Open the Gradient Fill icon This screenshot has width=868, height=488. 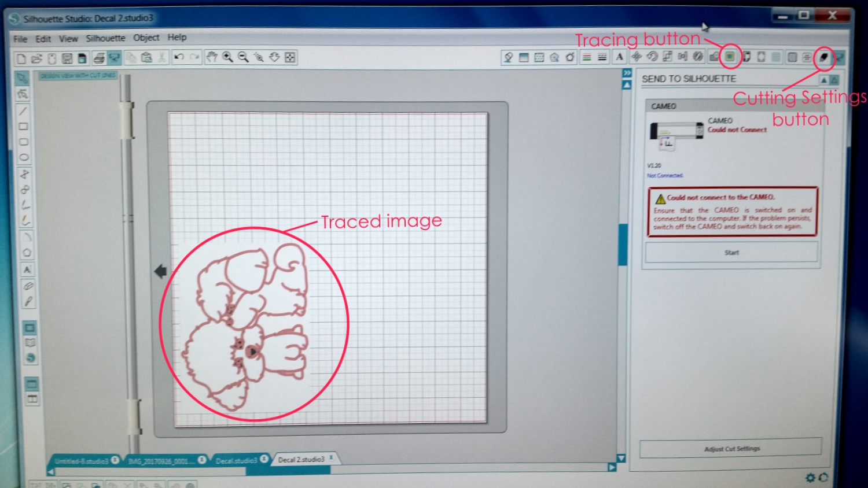coord(524,57)
